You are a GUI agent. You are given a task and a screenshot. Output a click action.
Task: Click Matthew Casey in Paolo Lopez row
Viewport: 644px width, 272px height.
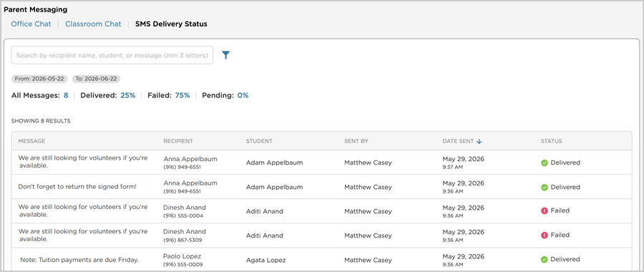pyautogui.click(x=368, y=260)
